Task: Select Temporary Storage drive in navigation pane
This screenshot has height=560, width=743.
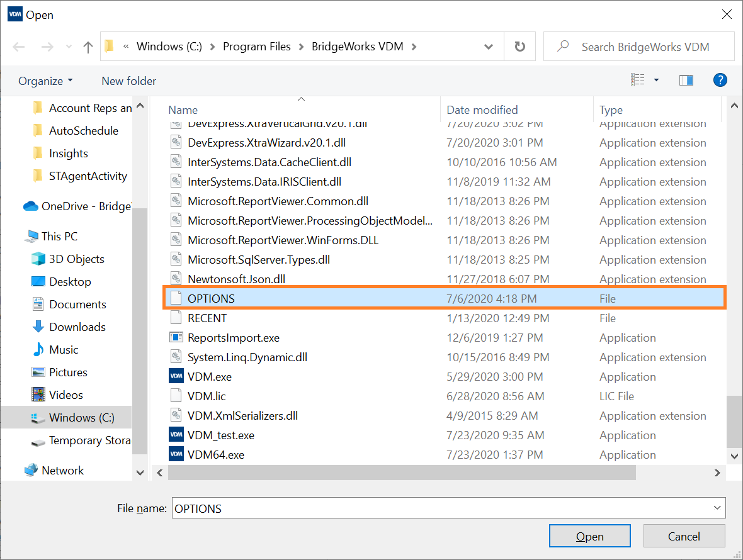Action: point(81,440)
